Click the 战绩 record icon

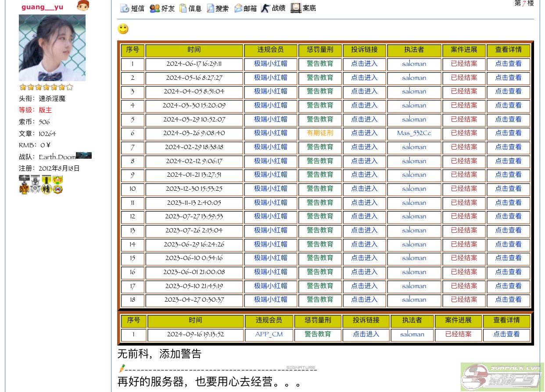click(265, 8)
